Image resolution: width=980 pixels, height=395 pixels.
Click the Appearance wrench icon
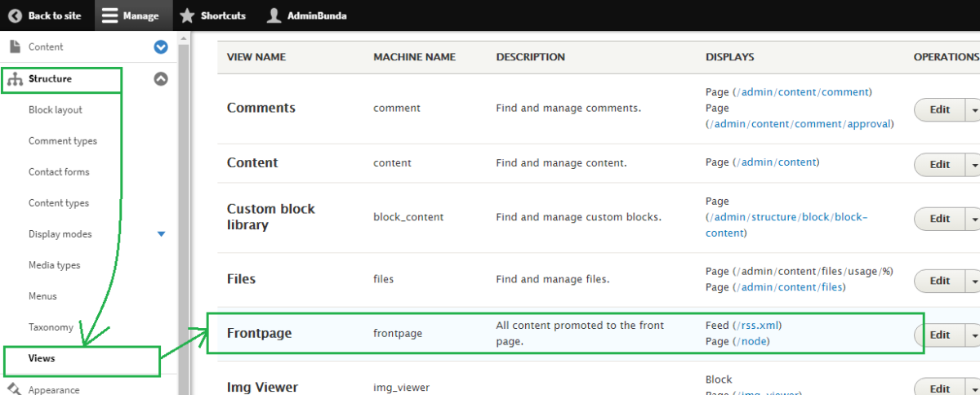point(14,389)
